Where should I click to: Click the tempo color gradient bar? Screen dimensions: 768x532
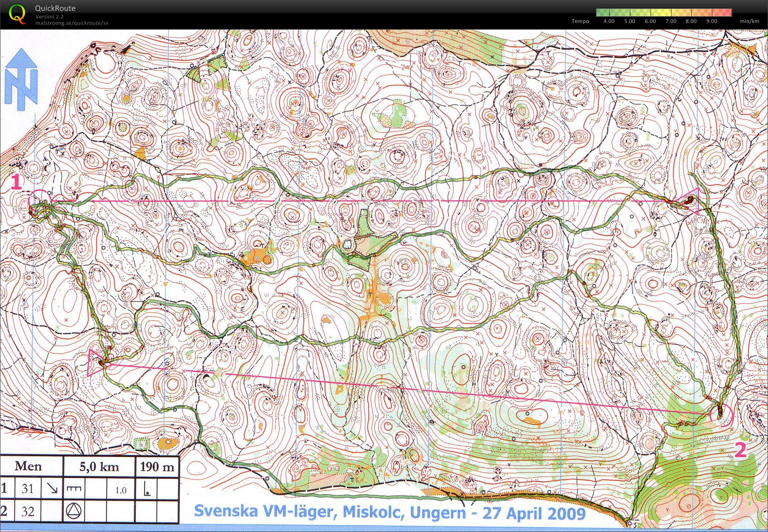click(x=664, y=13)
